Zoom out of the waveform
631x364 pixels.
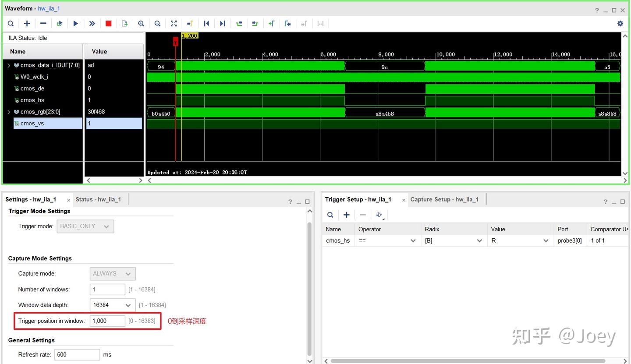[x=157, y=23]
